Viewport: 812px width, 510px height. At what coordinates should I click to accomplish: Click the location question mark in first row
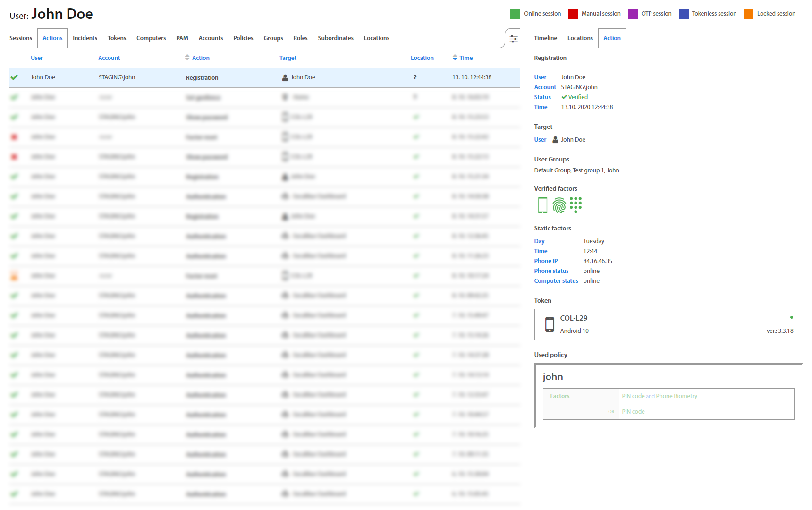pos(415,77)
